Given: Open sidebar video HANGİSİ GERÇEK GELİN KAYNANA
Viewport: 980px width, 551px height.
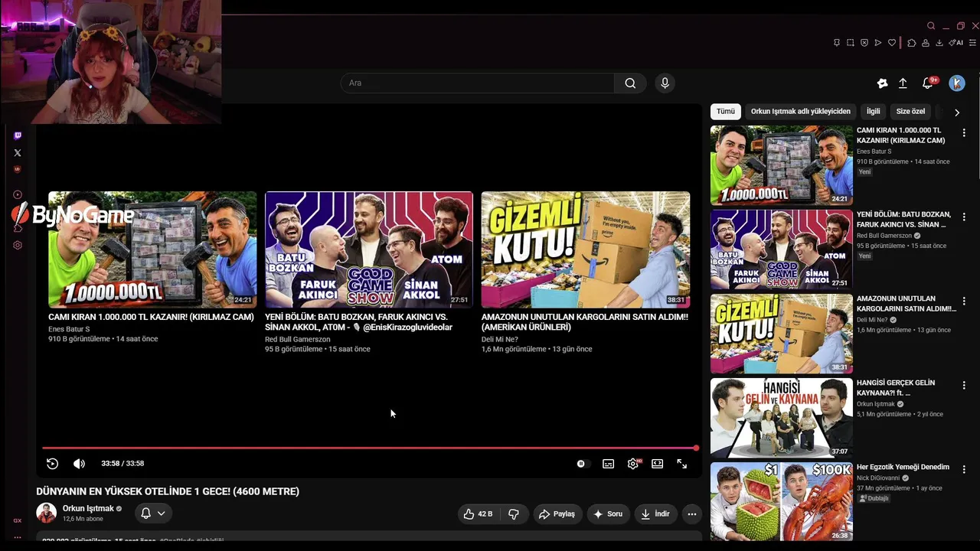Looking at the screenshot, I should [781, 418].
